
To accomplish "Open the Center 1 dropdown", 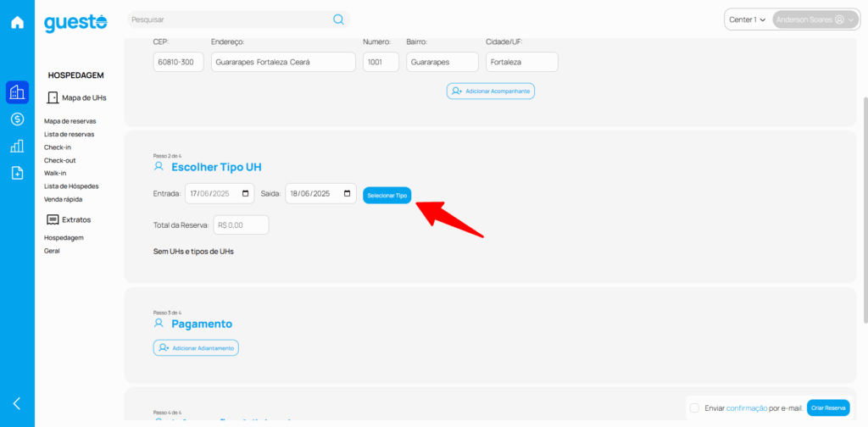I will tap(747, 19).
